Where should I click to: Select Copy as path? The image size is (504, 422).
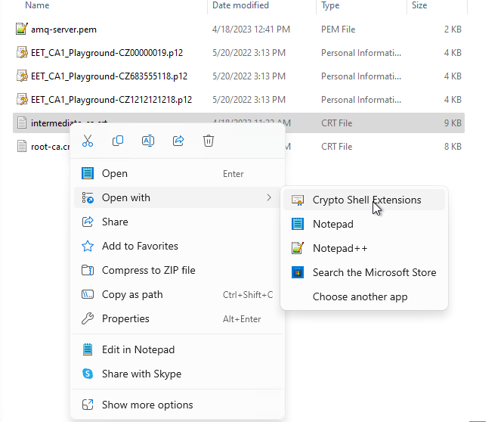132,294
